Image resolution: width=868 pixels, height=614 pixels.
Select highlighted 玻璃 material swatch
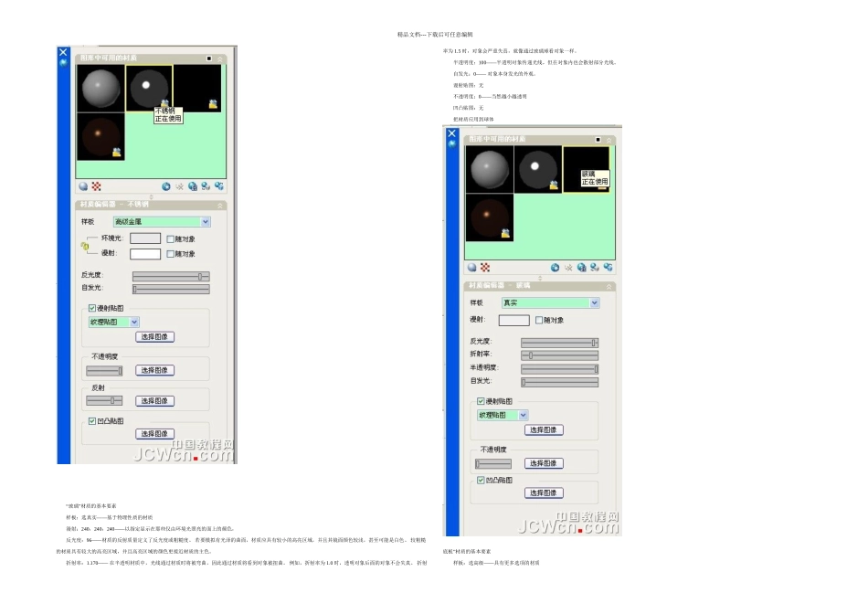point(587,169)
